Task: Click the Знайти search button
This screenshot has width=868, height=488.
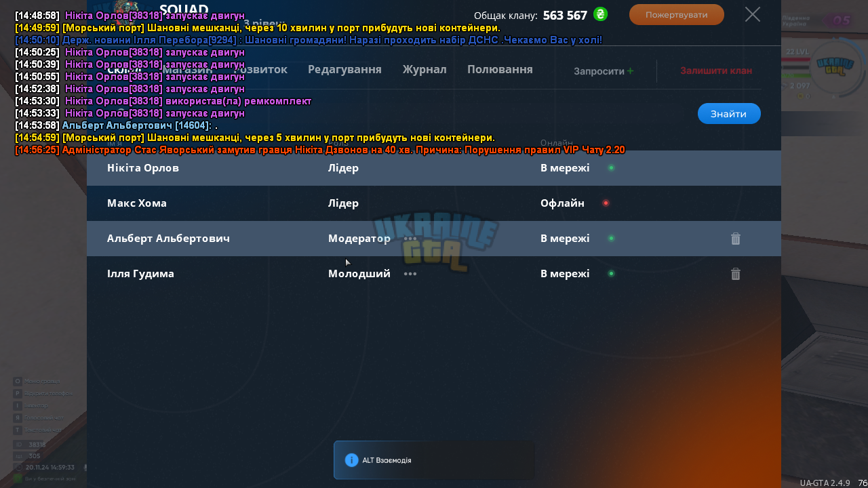Action: [729, 114]
